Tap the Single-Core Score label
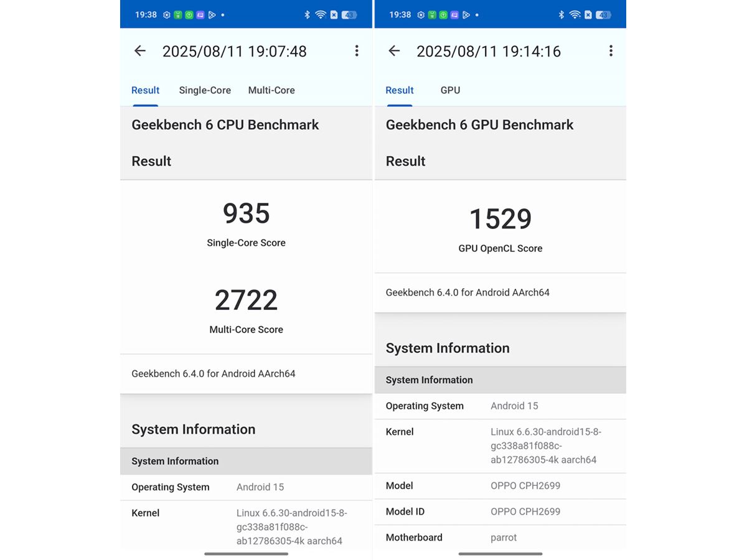Viewport: 747px width, 560px height. 247,243
